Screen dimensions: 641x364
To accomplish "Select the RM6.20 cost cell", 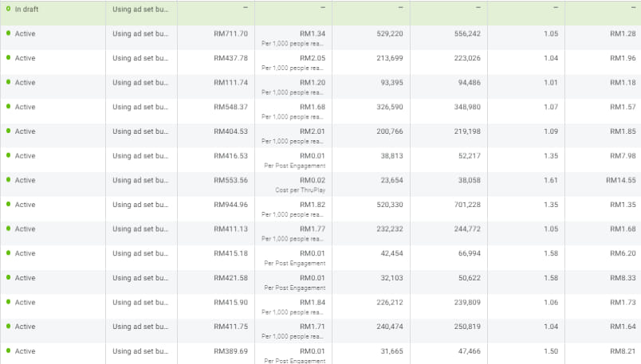I will pos(622,253).
